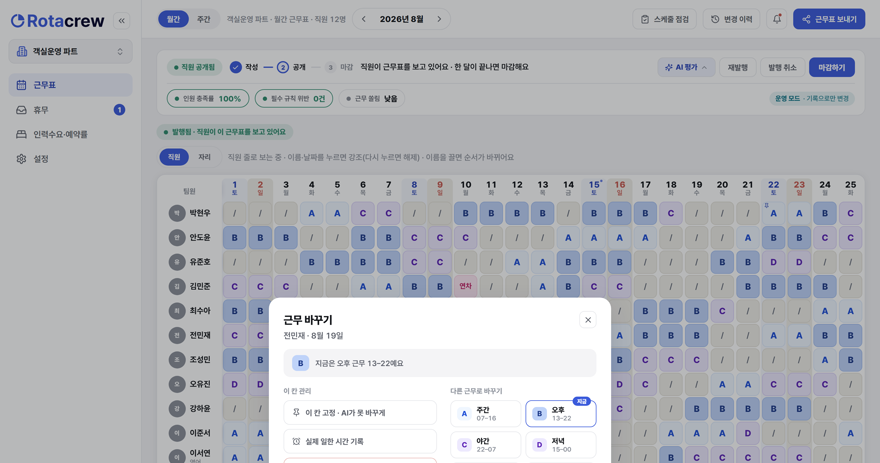Click the 근무 쏠림 낮음 chip
The height and width of the screenshot is (463, 880).
click(372, 99)
